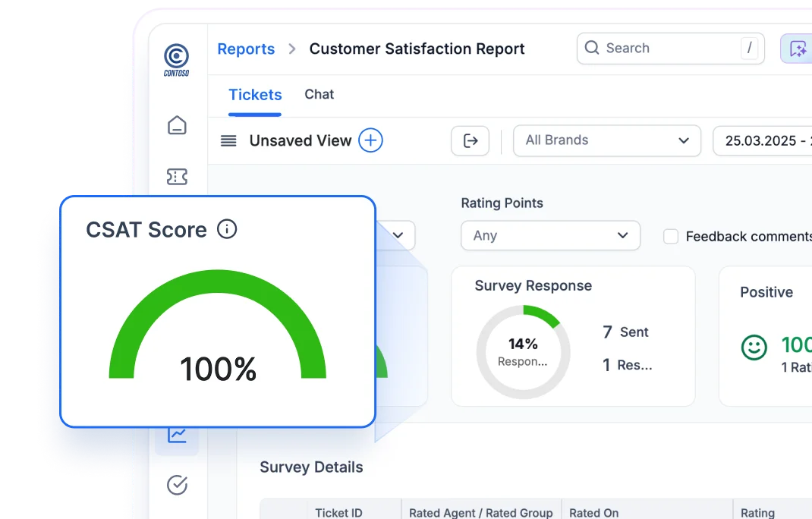Screen dimensions: 812x519
Task: Select the Tickets tab
Action: [x=255, y=94]
